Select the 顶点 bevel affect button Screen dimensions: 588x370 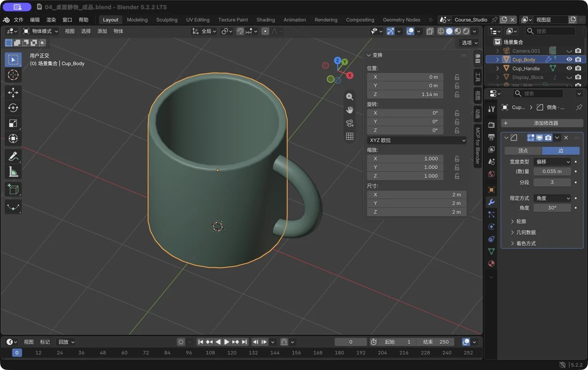pyautogui.click(x=523, y=151)
